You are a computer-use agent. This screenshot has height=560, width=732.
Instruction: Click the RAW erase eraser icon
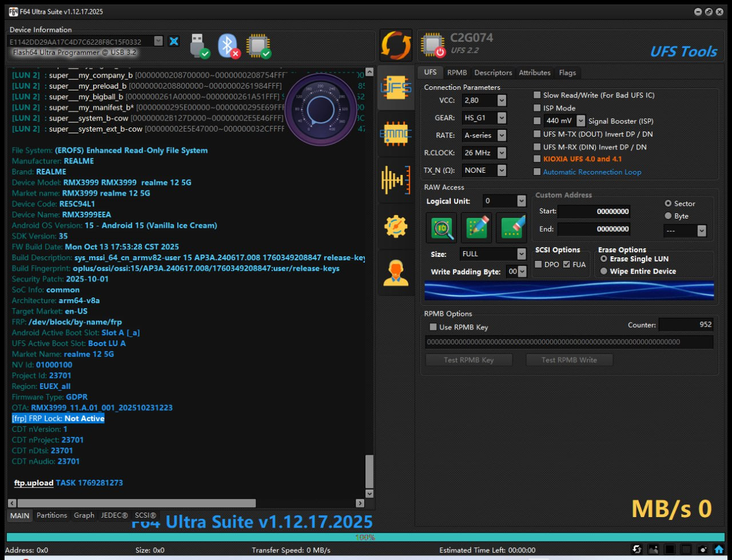(512, 228)
